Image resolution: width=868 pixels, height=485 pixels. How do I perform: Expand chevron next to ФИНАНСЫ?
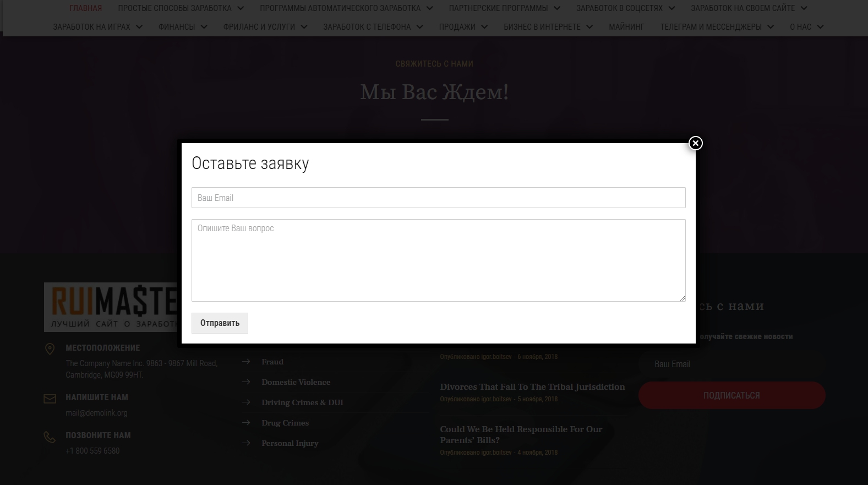[204, 26]
